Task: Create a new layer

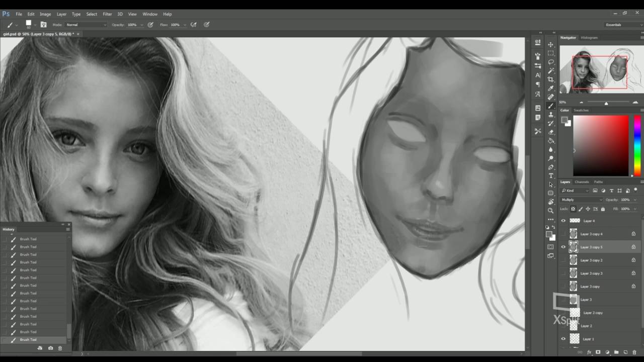Action: pyautogui.click(x=625, y=352)
